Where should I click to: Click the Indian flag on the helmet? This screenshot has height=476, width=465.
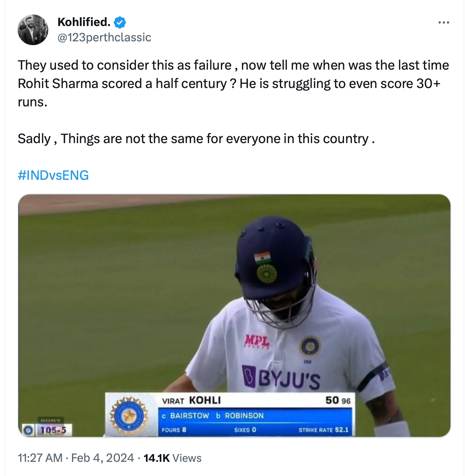[x=263, y=258]
